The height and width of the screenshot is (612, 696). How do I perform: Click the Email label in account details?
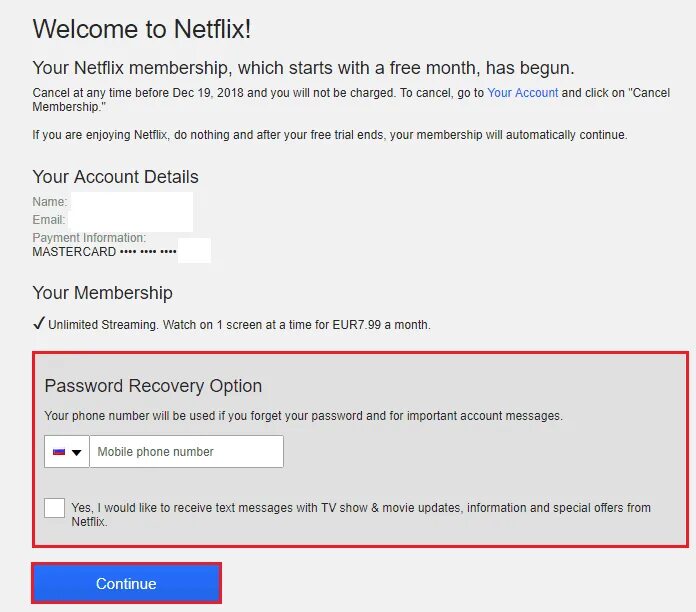pyautogui.click(x=49, y=220)
